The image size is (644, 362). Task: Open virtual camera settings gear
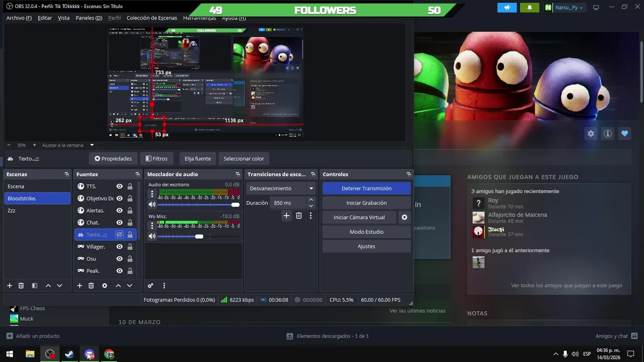pos(404,217)
